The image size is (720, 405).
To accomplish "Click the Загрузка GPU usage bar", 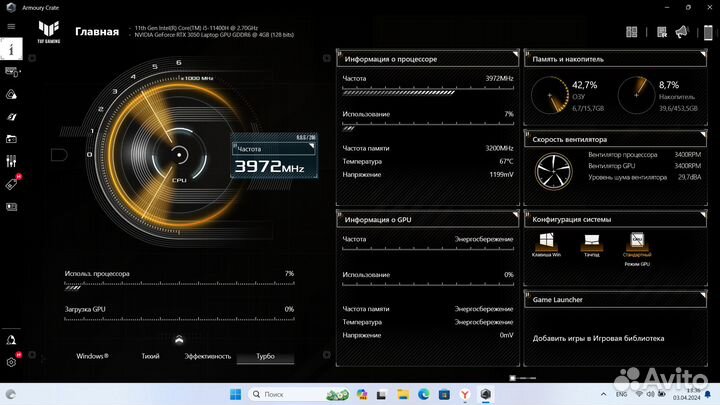I will point(179,320).
